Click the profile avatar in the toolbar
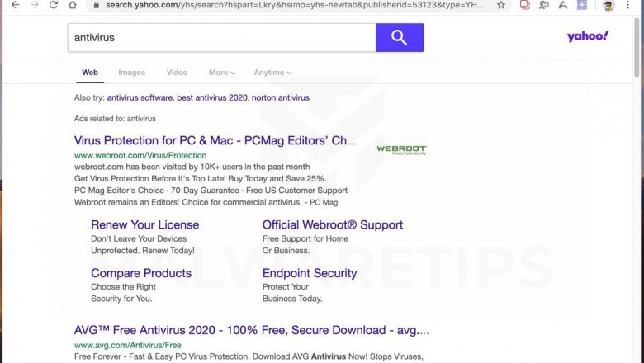This screenshot has height=363, width=644. click(x=608, y=5)
